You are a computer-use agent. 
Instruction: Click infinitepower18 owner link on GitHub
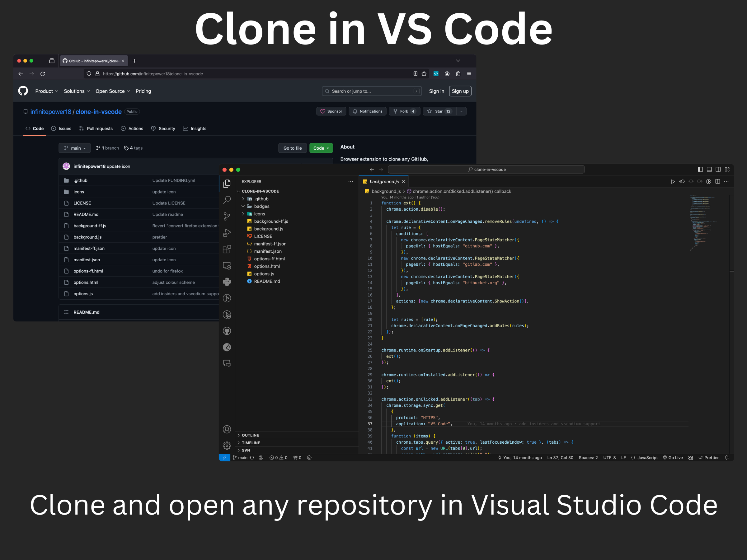51,112
